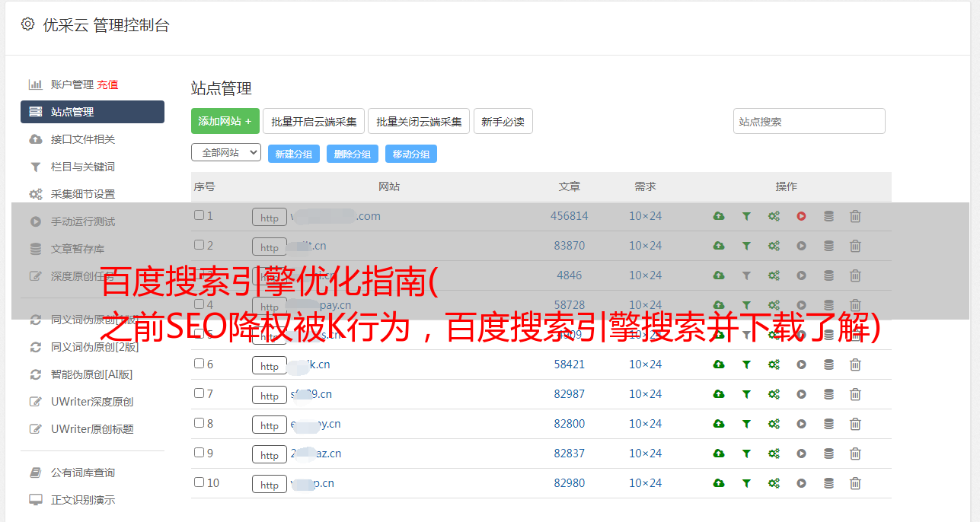980x522 pixels.
Task: Click the trash icon in row 2
Action: [855, 246]
